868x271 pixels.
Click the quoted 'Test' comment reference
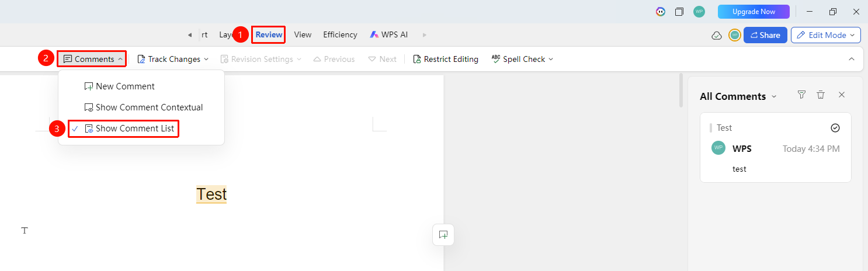coord(724,128)
